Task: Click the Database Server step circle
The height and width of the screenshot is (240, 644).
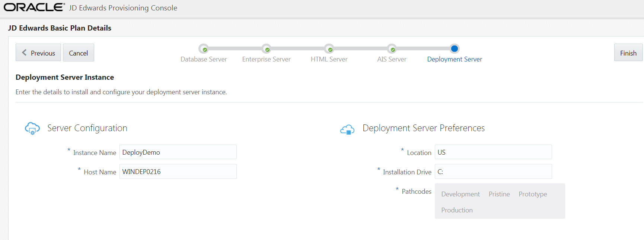Action: 204,49
